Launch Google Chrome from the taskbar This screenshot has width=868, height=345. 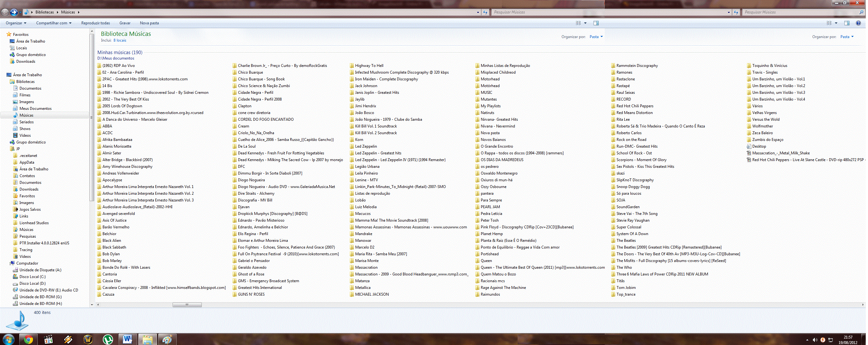[x=28, y=339]
